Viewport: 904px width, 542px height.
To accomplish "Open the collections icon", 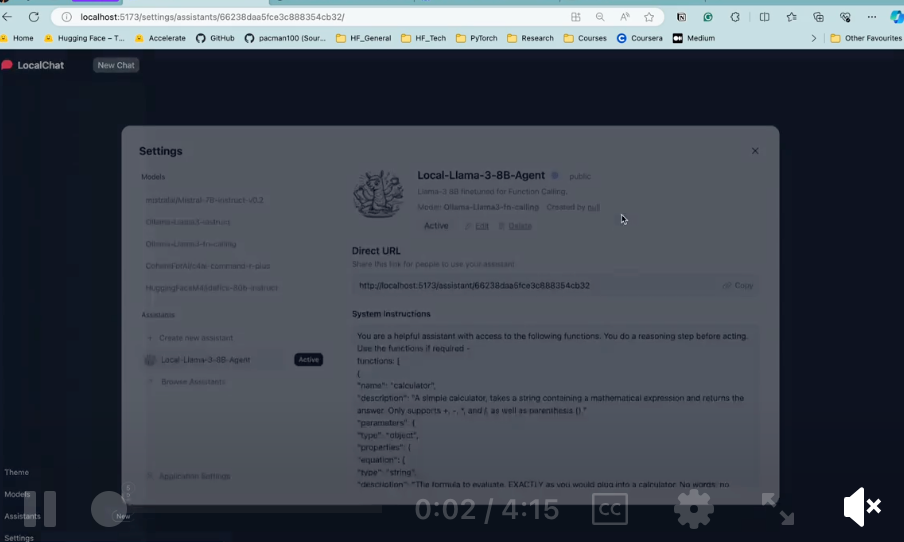I will point(819,17).
